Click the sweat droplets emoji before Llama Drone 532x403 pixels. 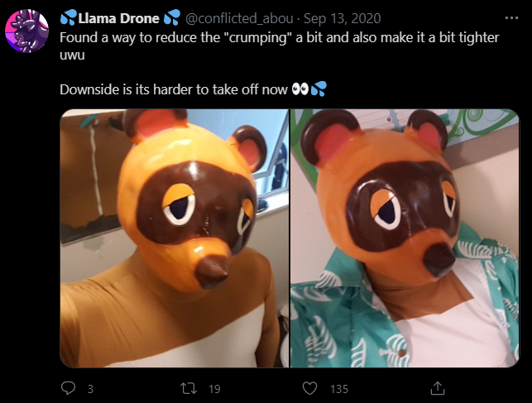[x=69, y=17]
